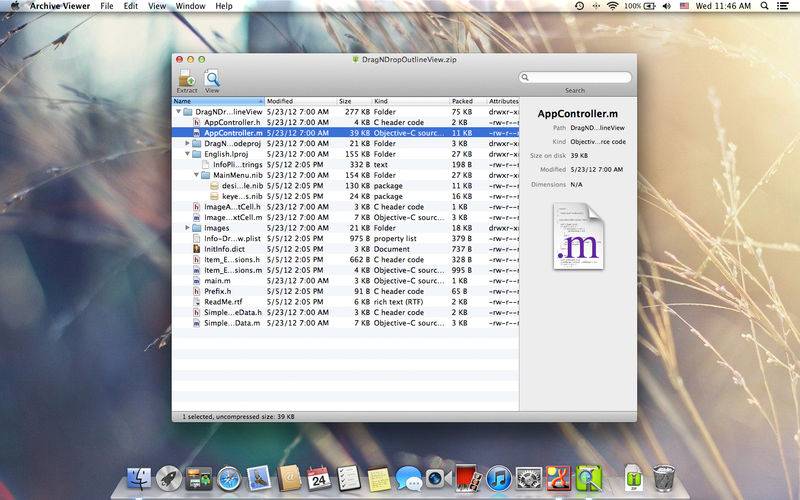This screenshot has width=800, height=500.
Task: Sort by the Name column header
Action: 218,101
